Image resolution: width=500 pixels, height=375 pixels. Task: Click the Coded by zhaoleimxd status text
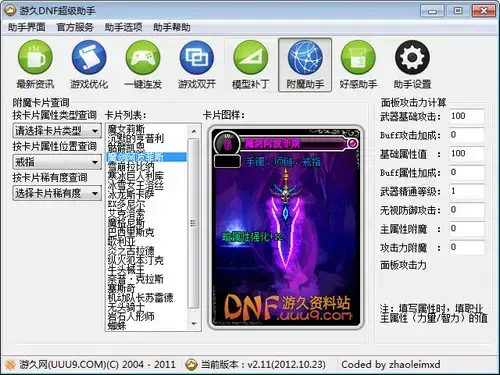point(391,365)
